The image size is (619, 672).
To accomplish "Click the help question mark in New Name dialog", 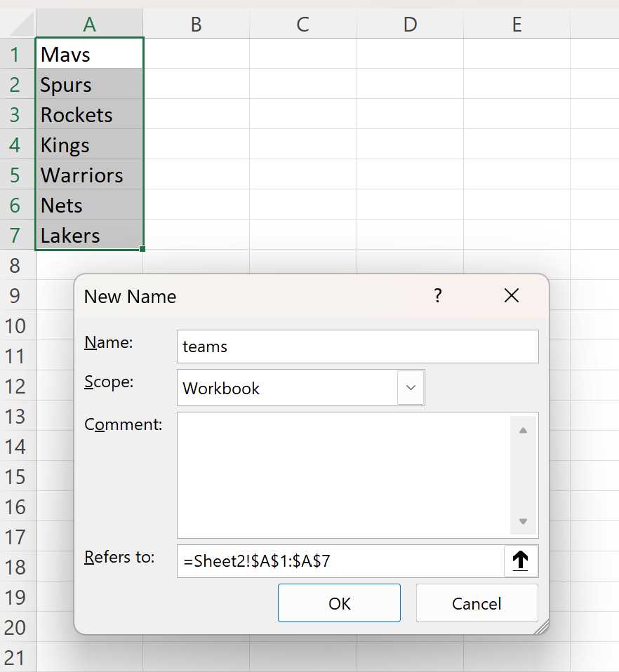I will (438, 296).
